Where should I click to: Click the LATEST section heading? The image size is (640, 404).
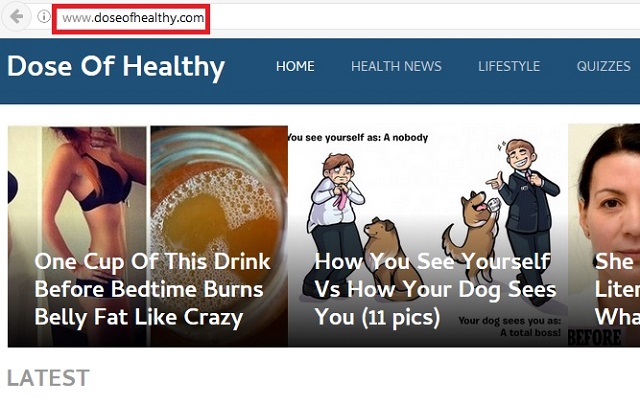(x=48, y=378)
